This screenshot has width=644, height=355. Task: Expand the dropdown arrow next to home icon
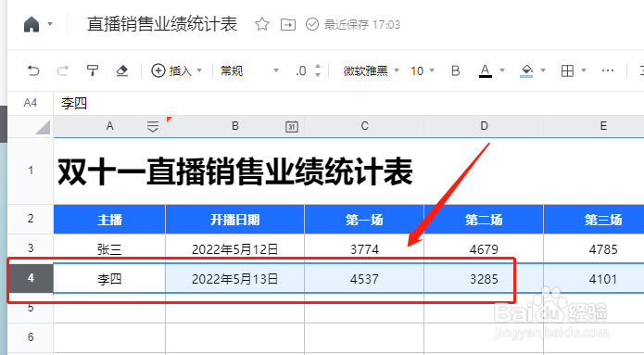50,24
